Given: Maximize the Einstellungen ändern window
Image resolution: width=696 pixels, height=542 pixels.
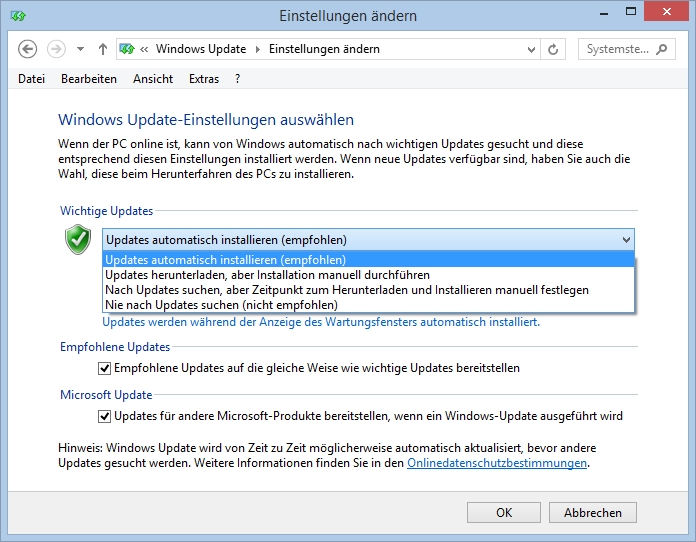Looking at the screenshot, I should click(631, 12).
